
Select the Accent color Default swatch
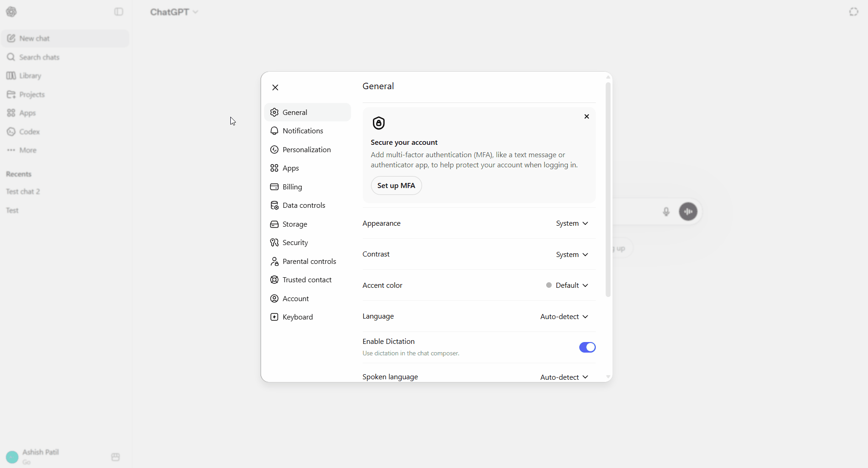point(548,285)
